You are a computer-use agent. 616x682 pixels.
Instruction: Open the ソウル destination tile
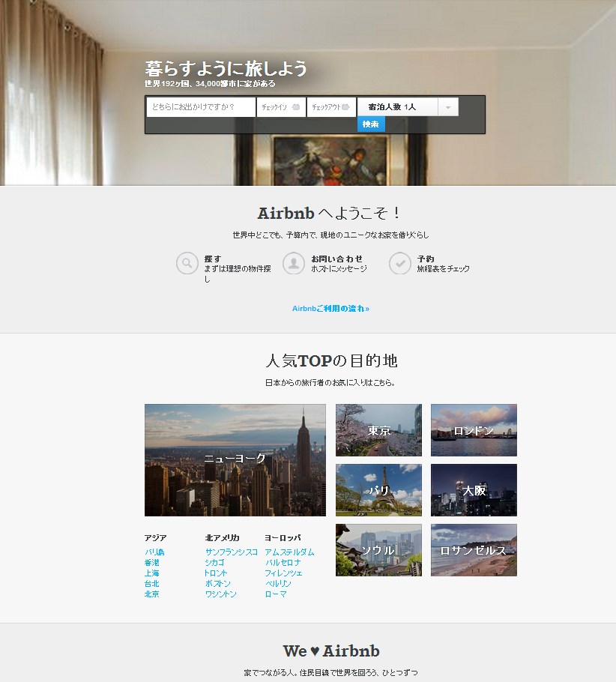click(378, 550)
